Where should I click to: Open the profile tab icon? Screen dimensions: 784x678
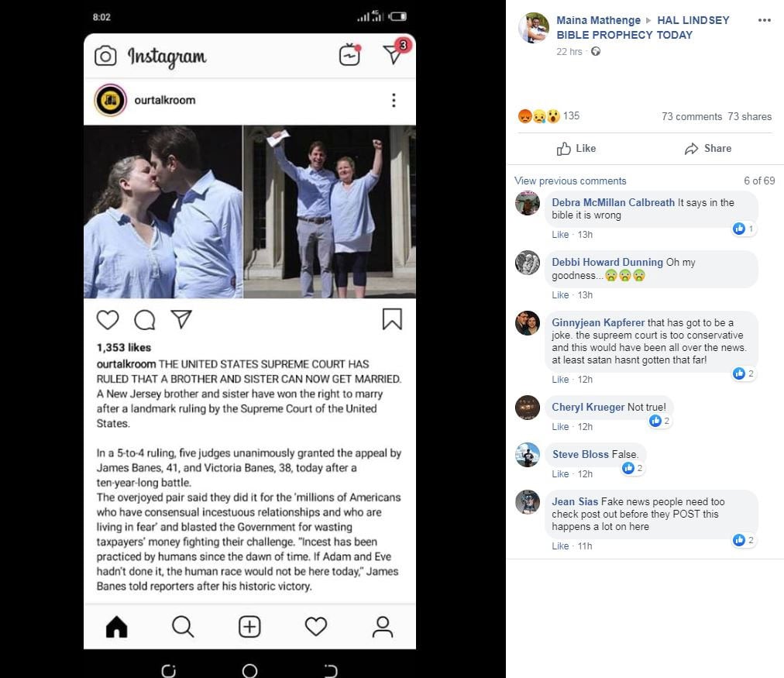click(x=383, y=626)
